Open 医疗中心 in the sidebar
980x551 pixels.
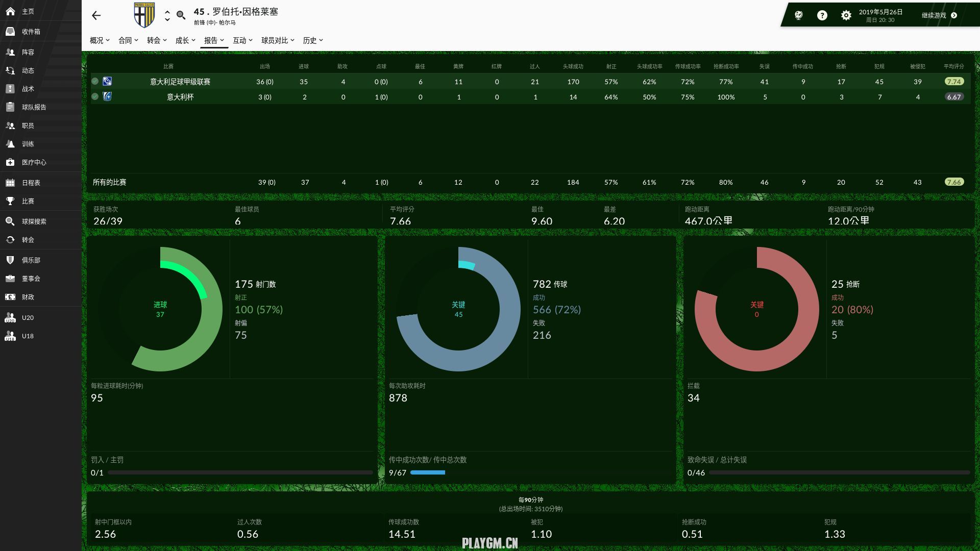(34, 162)
